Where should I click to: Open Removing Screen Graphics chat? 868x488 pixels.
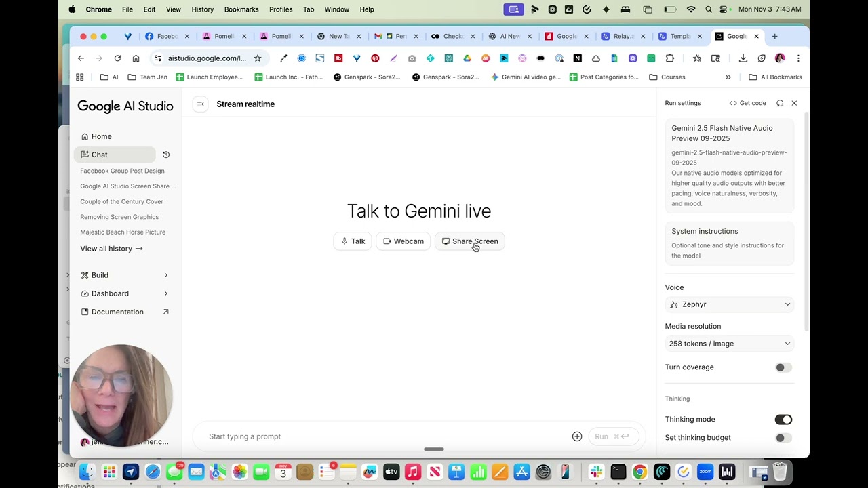click(x=119, y=217)
